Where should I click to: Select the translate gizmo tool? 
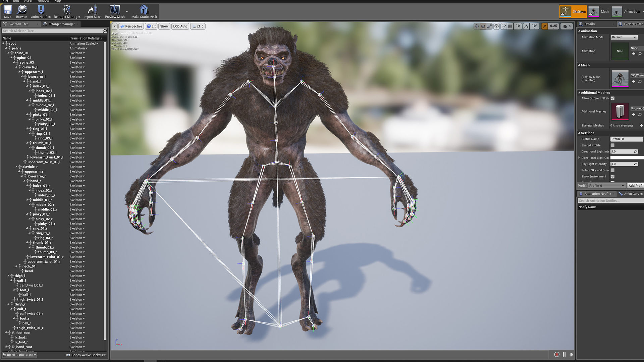[x=477, y=26]
